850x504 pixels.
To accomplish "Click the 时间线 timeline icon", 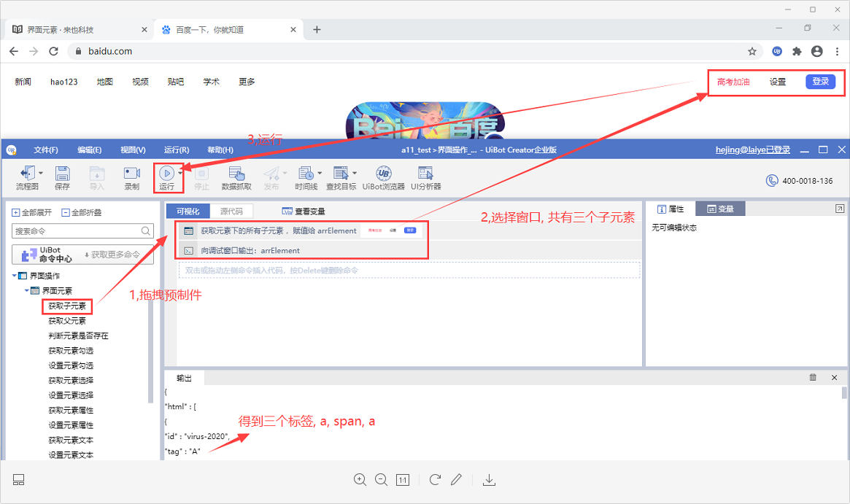I will click(306, 174).
